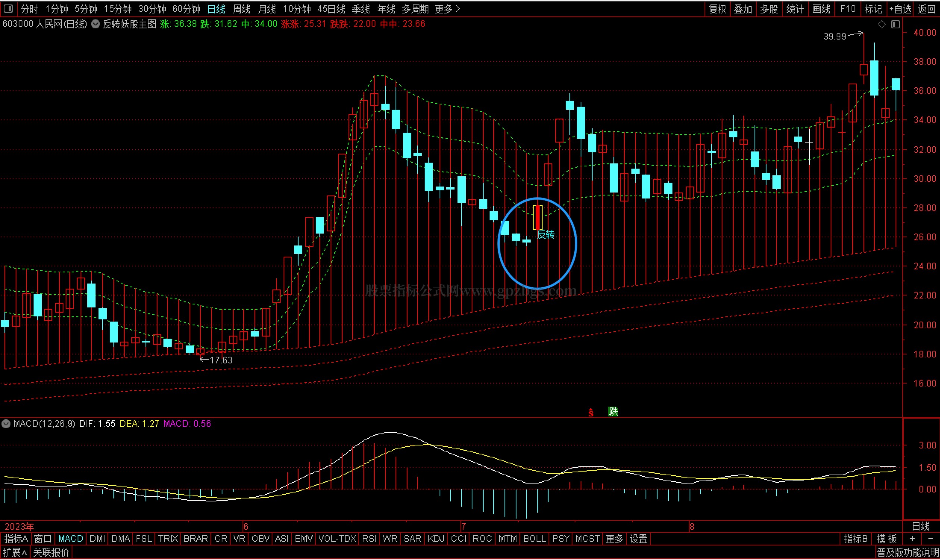Image resolution: width=940 pixels, height=560 pixels.
Task: Open the 多股 multi-stock view
Action: pos(769,9)
